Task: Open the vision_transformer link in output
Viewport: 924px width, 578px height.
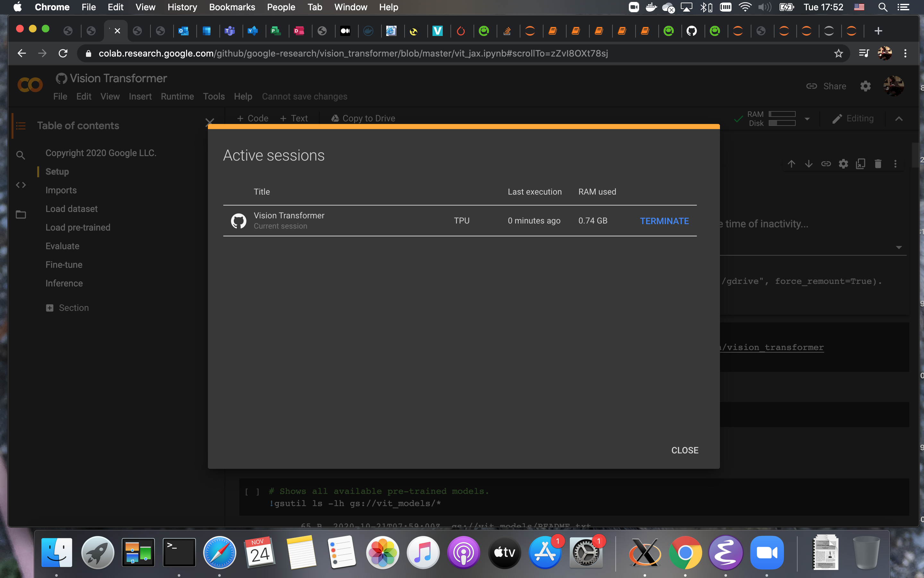Action: [x=771, y=347]
